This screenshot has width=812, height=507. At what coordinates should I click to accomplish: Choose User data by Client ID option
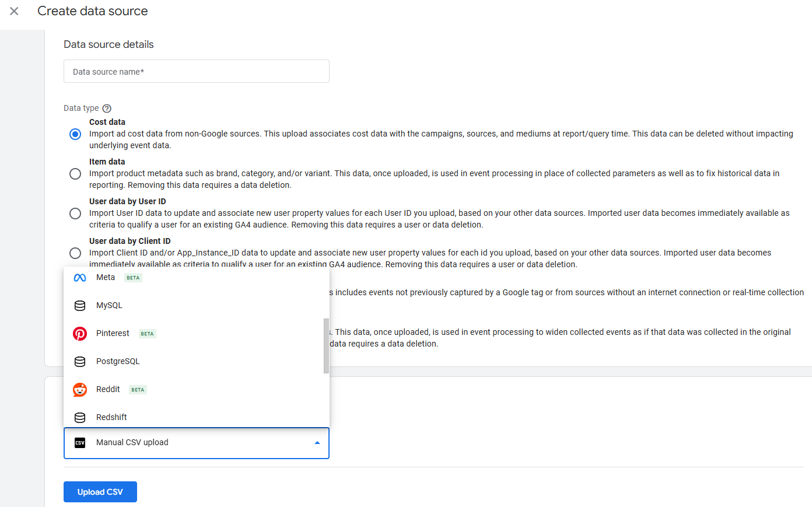[75, 253]
